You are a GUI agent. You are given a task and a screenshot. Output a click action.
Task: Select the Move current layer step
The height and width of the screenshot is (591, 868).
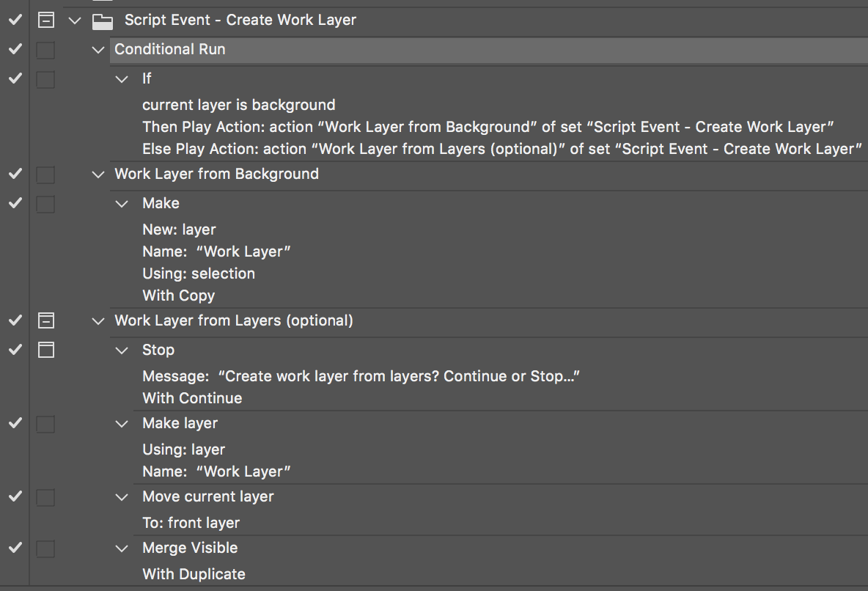[207, 496]
